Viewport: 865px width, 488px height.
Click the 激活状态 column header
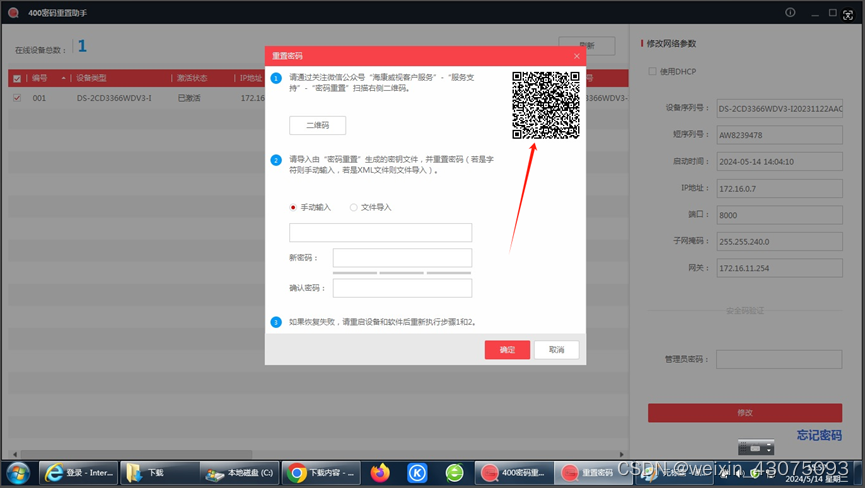coord(192,78)
